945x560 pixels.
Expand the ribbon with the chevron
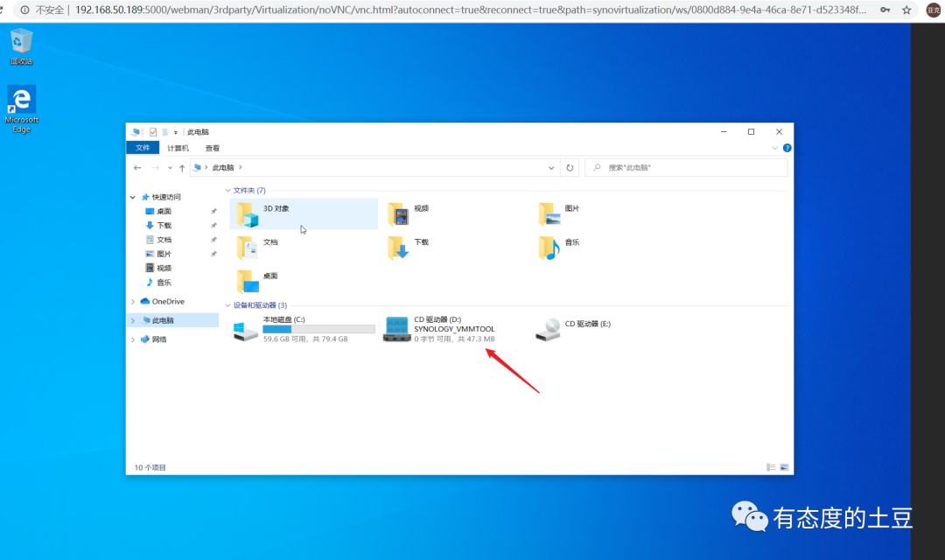[x=774, y=148]
